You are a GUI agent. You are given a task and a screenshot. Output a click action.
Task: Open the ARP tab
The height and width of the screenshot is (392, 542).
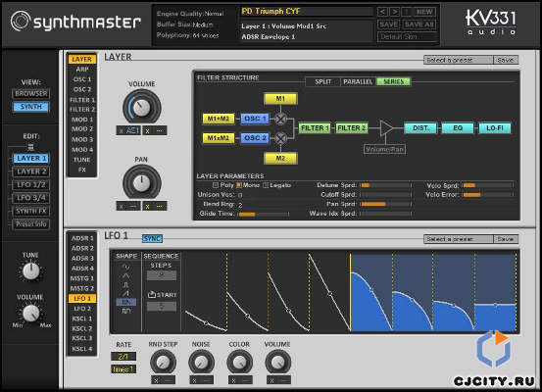(82, 70)
